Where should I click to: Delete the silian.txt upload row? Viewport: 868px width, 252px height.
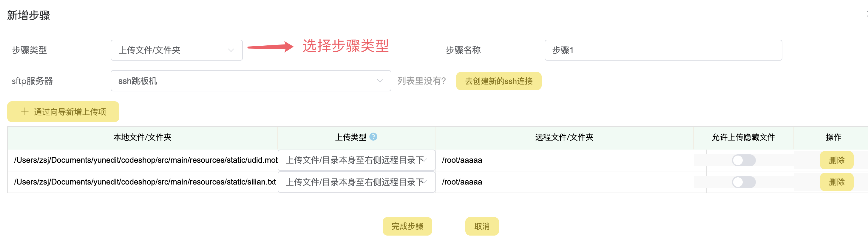pyautogui.click(x=836, y=182)
